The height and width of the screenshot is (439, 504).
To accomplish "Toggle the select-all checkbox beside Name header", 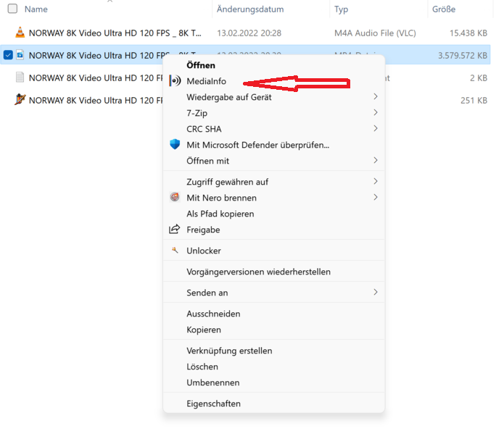I will (12, 9).
